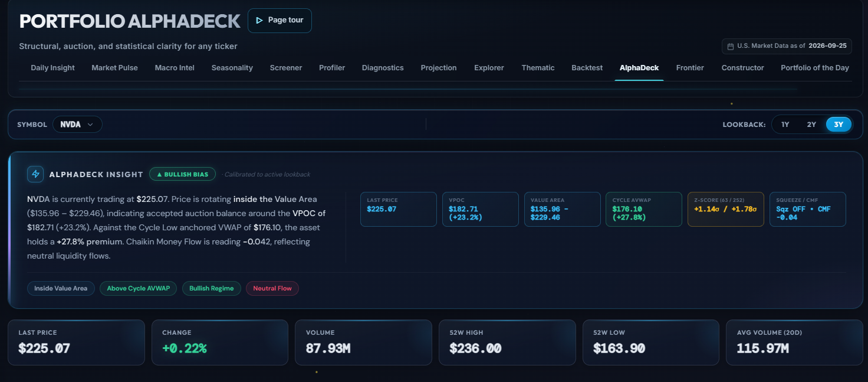Open the Frontier tab
Viewport: 868px width, 382px height.
click(690, 68)
